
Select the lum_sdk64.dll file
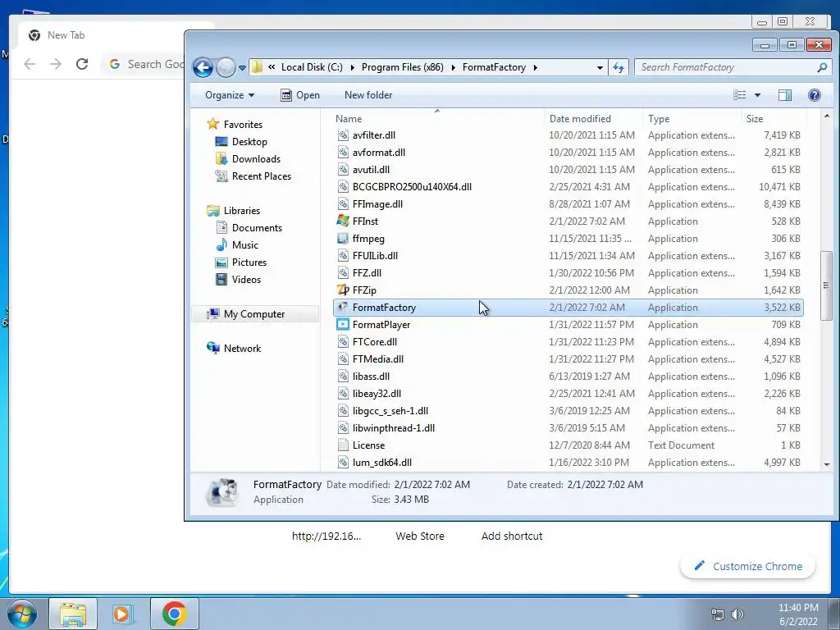382,463
